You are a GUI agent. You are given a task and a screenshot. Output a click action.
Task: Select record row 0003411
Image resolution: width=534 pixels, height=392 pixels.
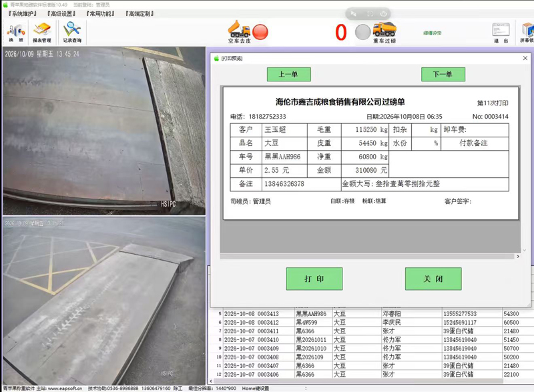coord(372,331)
